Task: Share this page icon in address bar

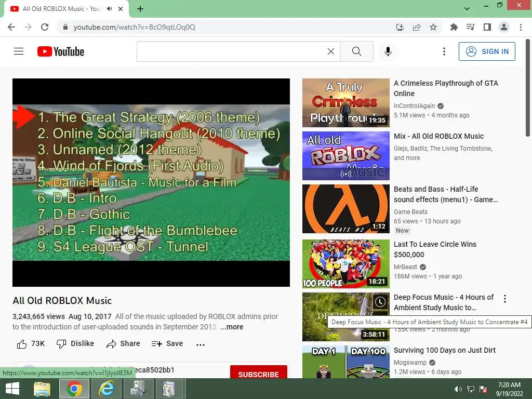Action: point(417,27)
